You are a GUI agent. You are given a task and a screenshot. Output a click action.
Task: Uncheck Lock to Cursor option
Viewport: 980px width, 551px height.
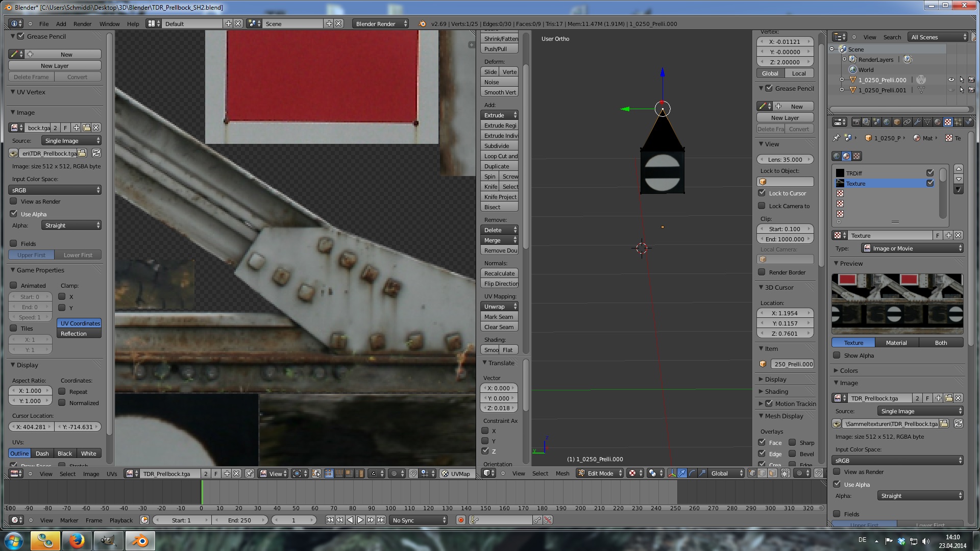[762, 193]
